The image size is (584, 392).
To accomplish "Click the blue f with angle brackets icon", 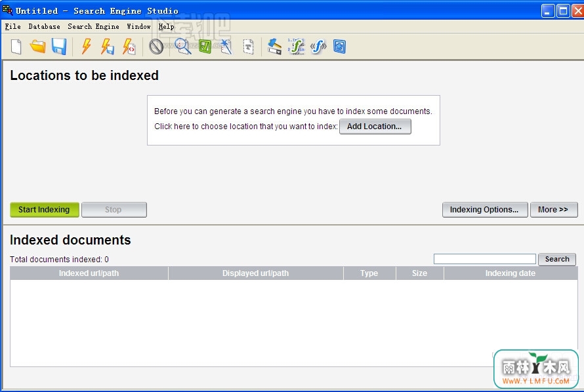I will 318,47.
